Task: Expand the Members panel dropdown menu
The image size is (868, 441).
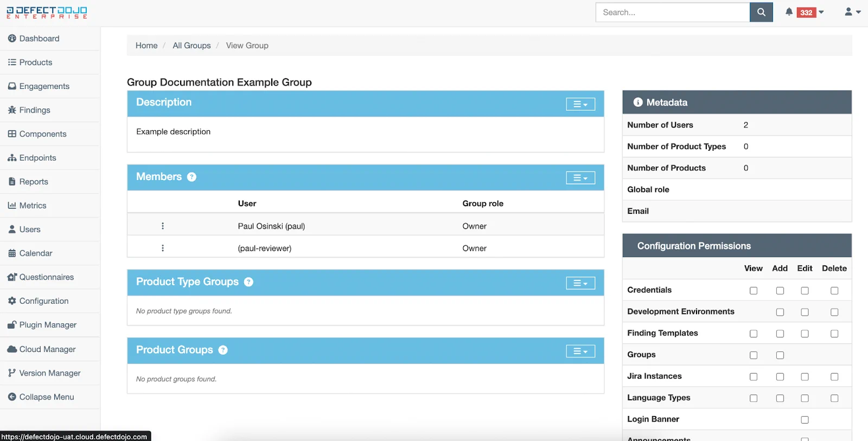Action: click(x=580, y=178)
